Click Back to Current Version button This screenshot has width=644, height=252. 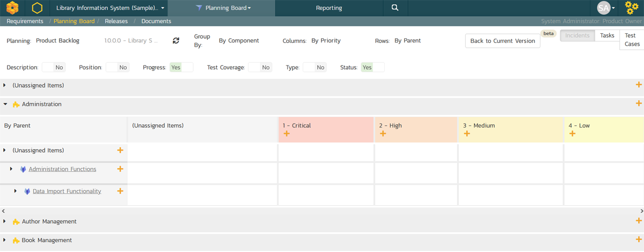pyautogui.click(x=502, y=41)
